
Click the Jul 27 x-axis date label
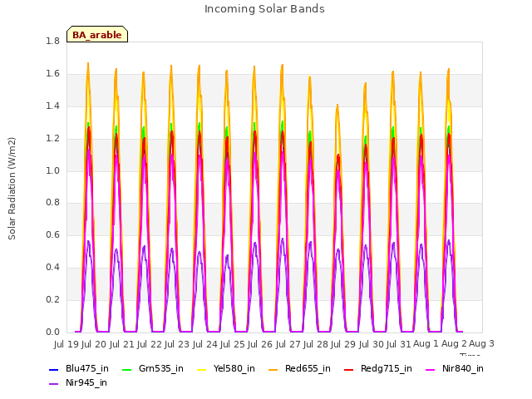tap(288, 344)
